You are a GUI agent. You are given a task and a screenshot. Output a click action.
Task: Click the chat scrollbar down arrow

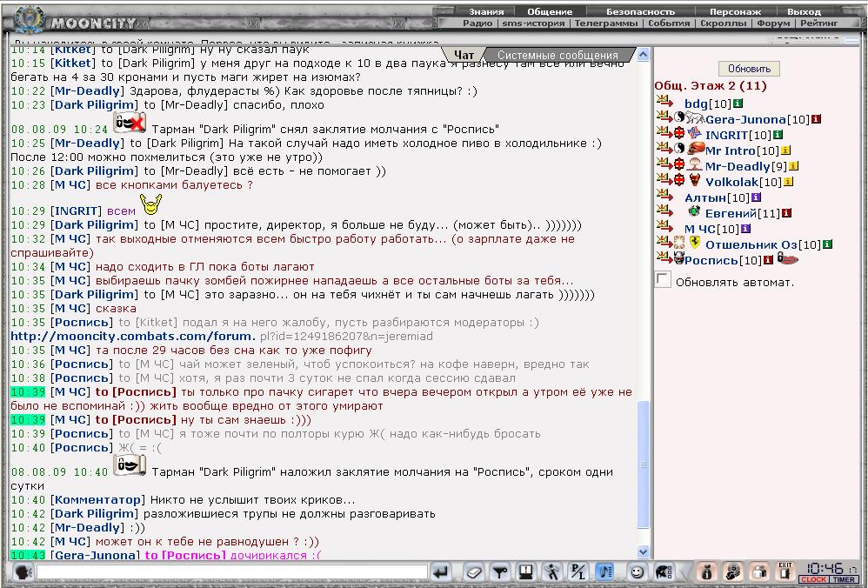click(x=644, y=551)
